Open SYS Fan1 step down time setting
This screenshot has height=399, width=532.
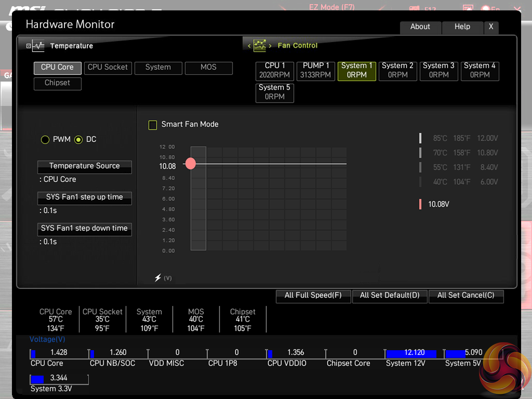(84, 229)
